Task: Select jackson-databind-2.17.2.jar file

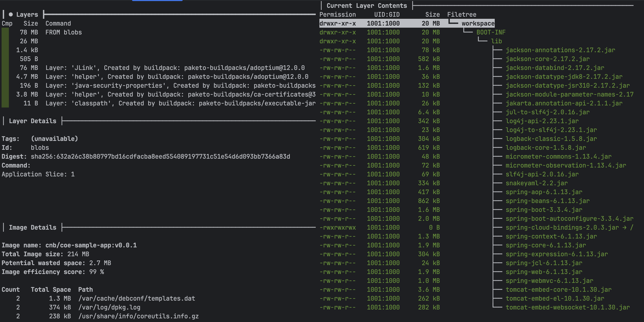Action: [x=555, y=68]
